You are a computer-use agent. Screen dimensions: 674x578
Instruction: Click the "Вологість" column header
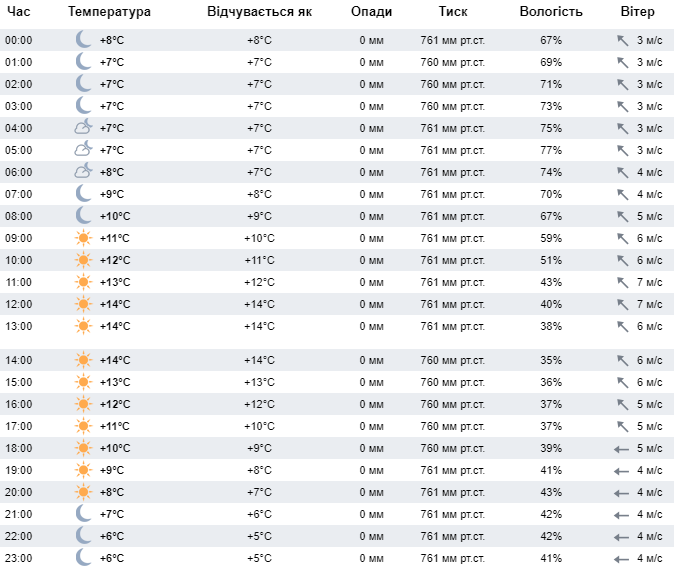[x=551, y=12]
